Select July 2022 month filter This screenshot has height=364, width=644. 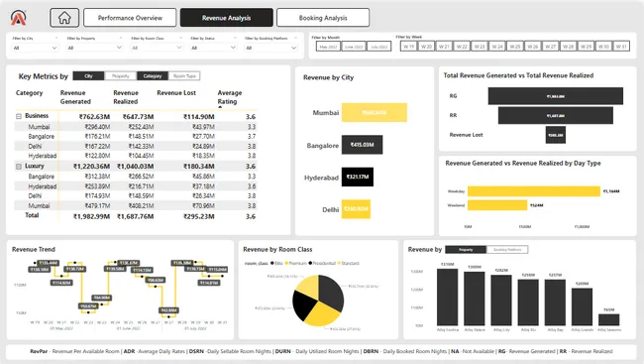click(378, 47)
